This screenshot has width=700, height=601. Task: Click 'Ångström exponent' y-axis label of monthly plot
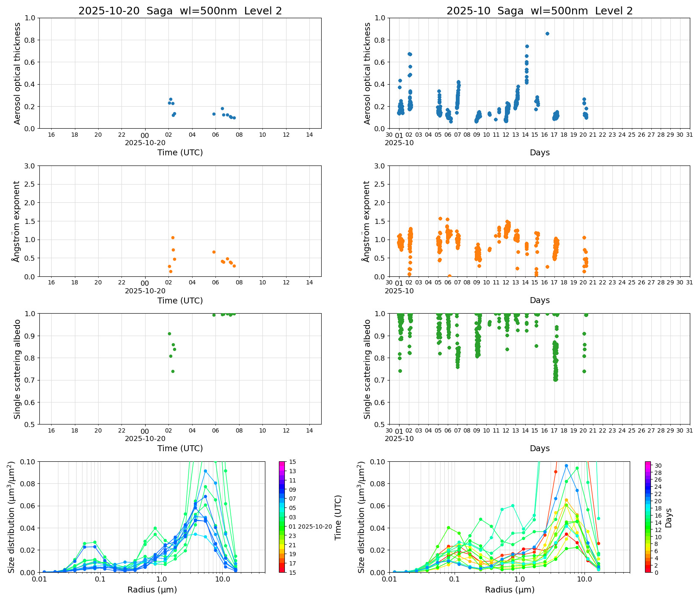coord(367,221)
